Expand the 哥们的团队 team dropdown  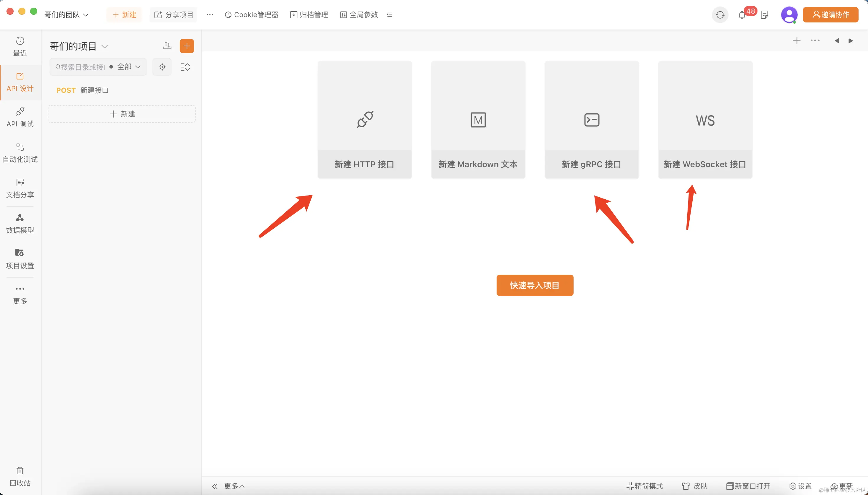pos(67,14)
